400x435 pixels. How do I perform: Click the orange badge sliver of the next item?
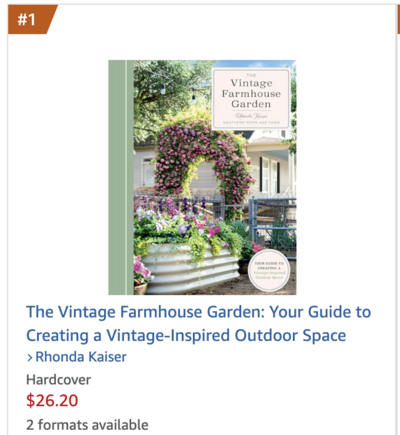(398, 19)
